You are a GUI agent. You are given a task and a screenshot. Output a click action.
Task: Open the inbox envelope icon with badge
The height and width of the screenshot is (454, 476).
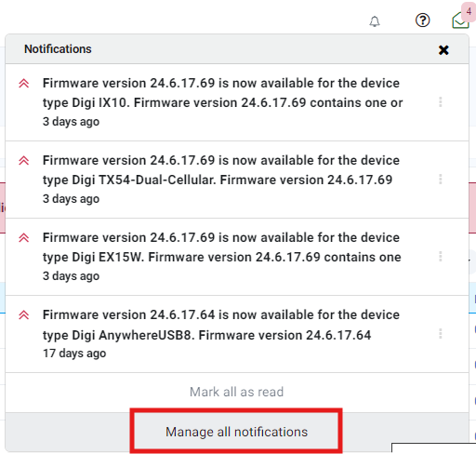tap(460, 20)
